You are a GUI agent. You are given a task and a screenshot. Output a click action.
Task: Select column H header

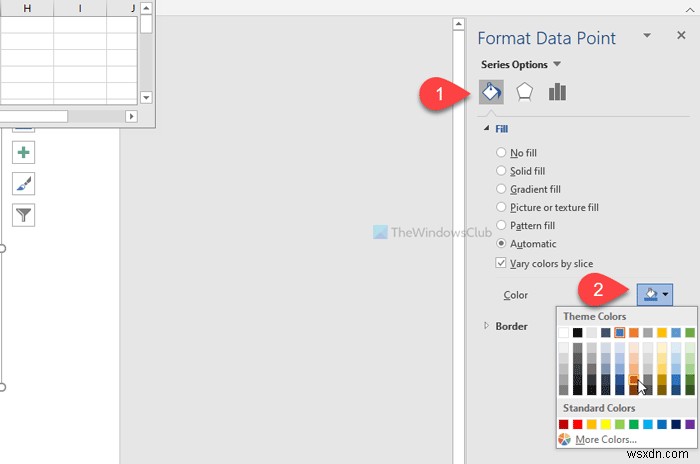(x=27, y=8)
